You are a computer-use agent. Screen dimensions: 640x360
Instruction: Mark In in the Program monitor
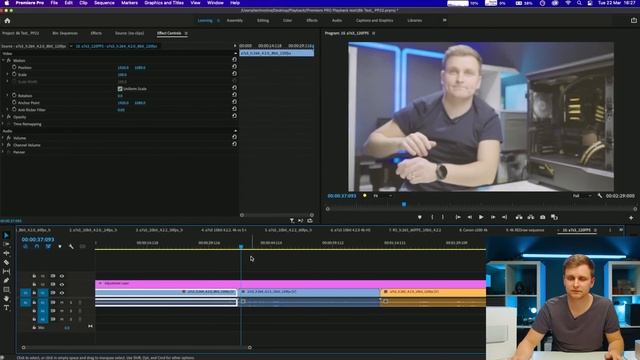pos(432,217)
